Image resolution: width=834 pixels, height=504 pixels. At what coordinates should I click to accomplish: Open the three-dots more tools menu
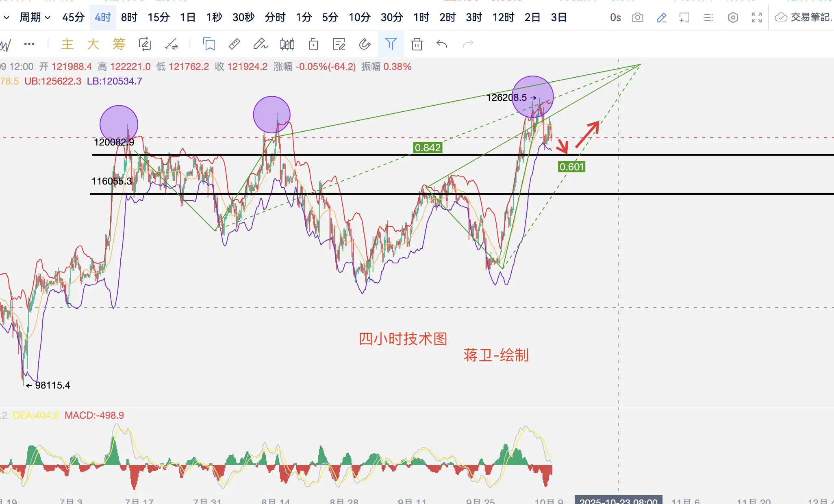pyautogui.click(x=29, y=44)
